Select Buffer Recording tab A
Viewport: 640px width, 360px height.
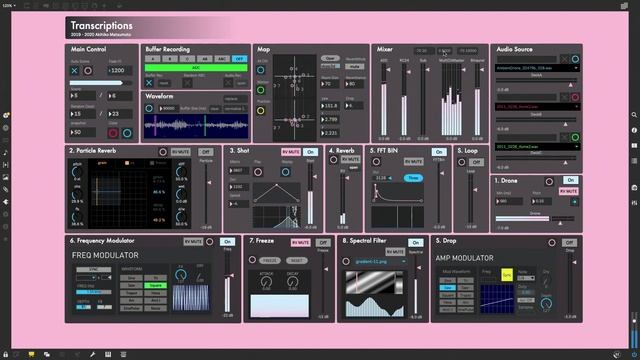(x=152, y=59)
